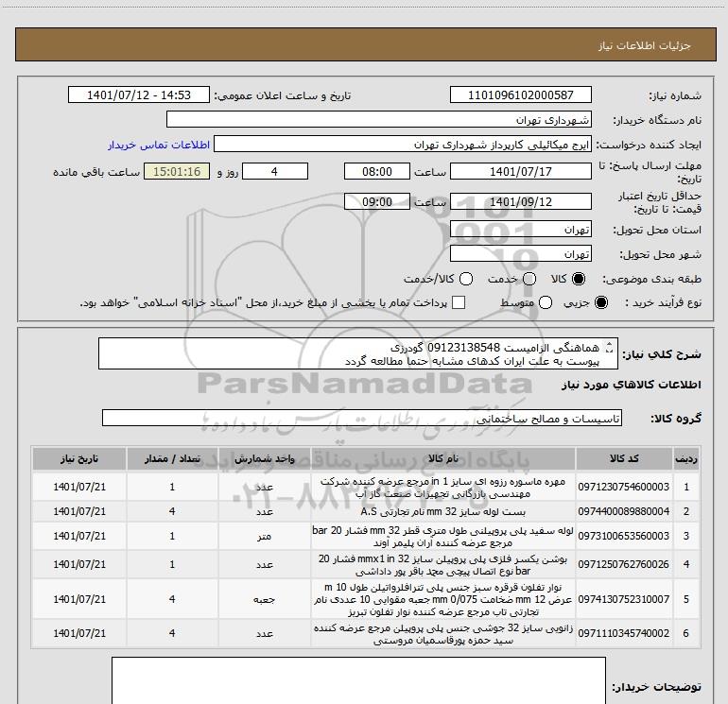Click the delivery province field تهران
The width and height of the screenshot is (728, 704).
tap(520, 230)
